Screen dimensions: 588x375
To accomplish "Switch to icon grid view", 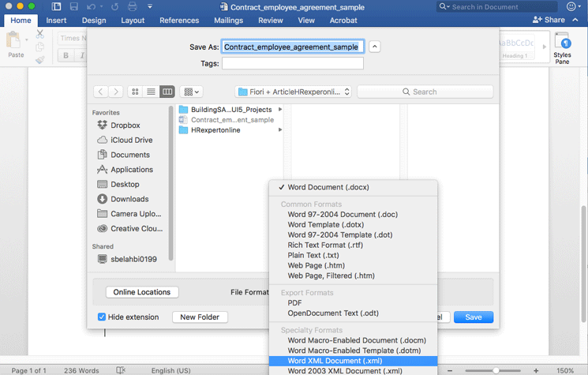I will coord(136,92).
